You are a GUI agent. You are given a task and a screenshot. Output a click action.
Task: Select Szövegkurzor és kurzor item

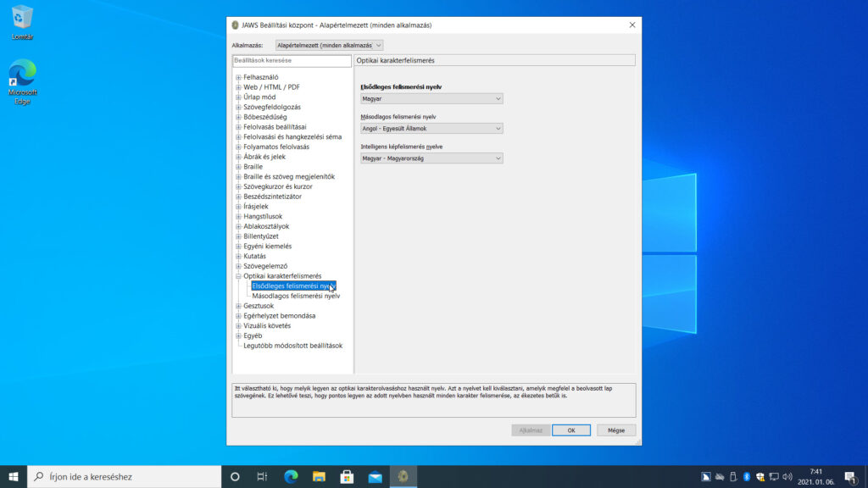tap(278, 186)
